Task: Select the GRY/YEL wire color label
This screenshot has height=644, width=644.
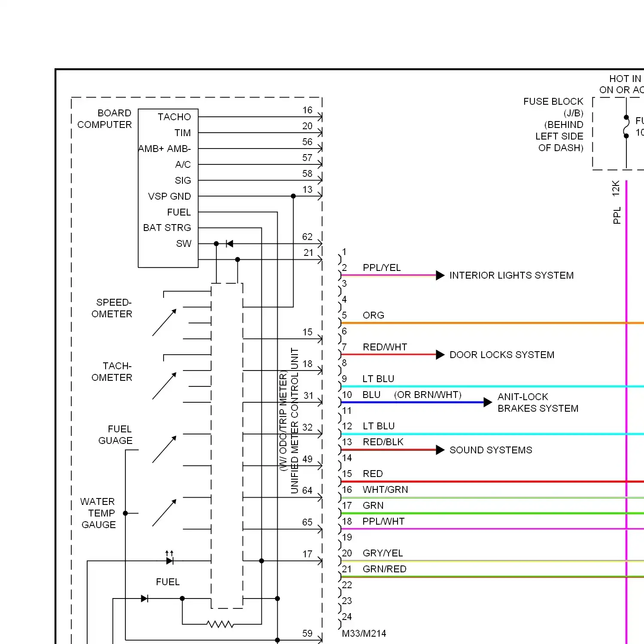Action: click(383, 553)
